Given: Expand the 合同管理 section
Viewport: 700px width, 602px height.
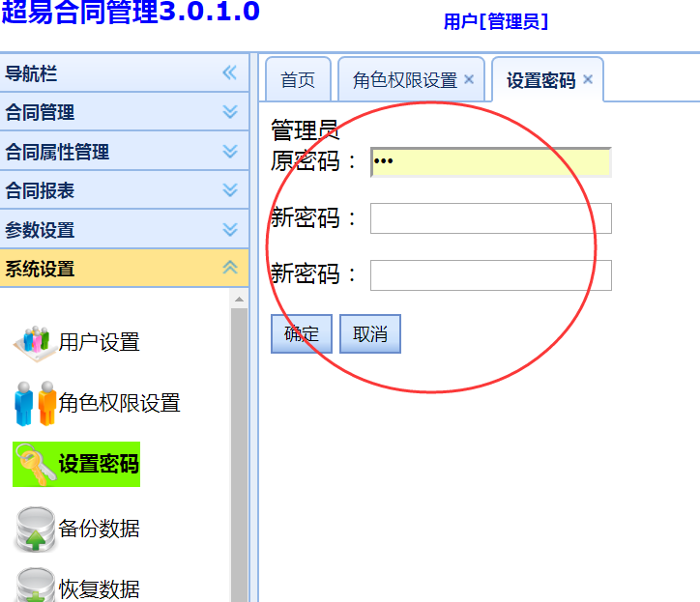Looking at the screenshot, I should coord(229,112).
